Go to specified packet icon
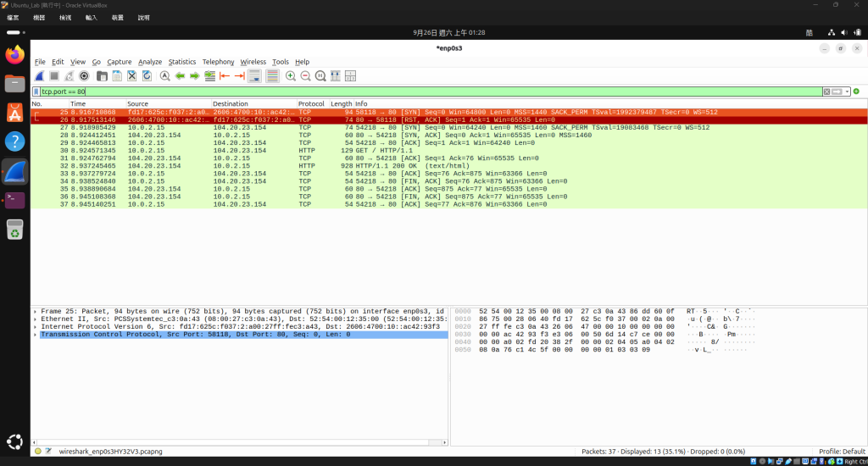 pyautogui.click(x=210, y=75)
